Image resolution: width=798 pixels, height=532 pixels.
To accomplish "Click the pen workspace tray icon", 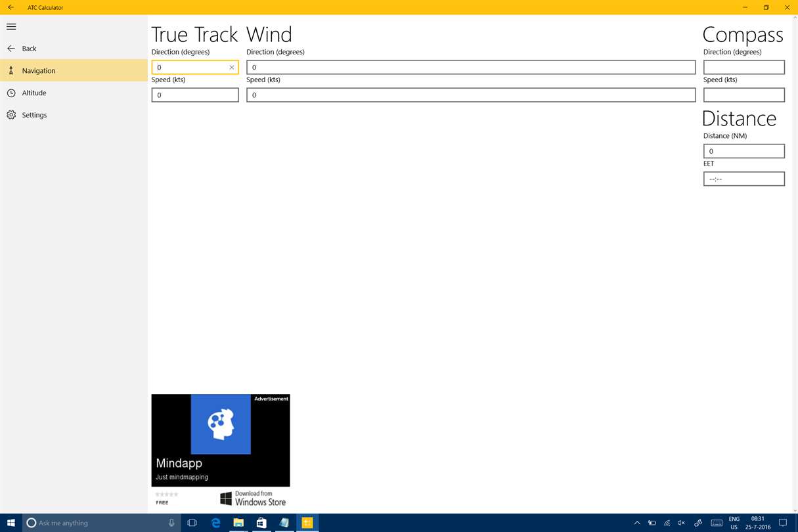I will click(698, 523).
